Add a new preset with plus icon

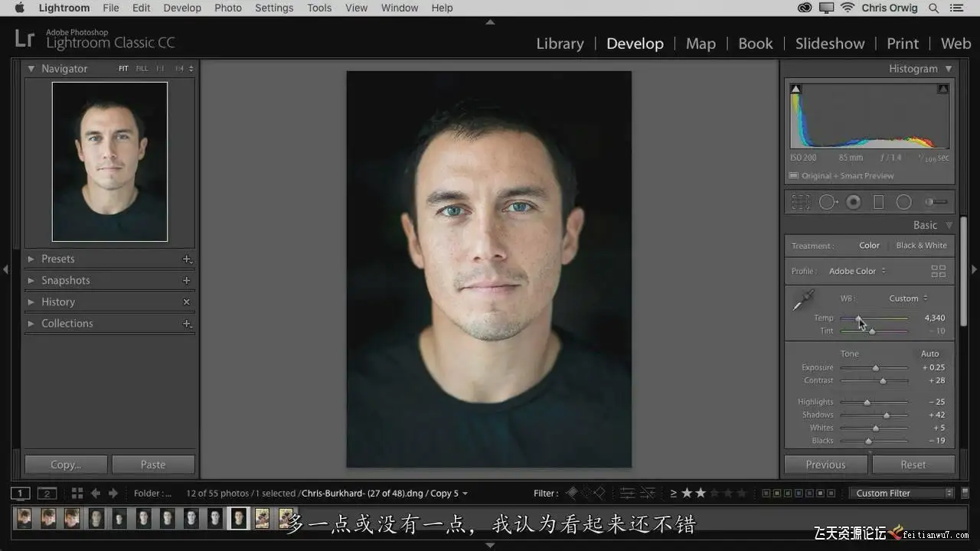[x=187, y=259]
